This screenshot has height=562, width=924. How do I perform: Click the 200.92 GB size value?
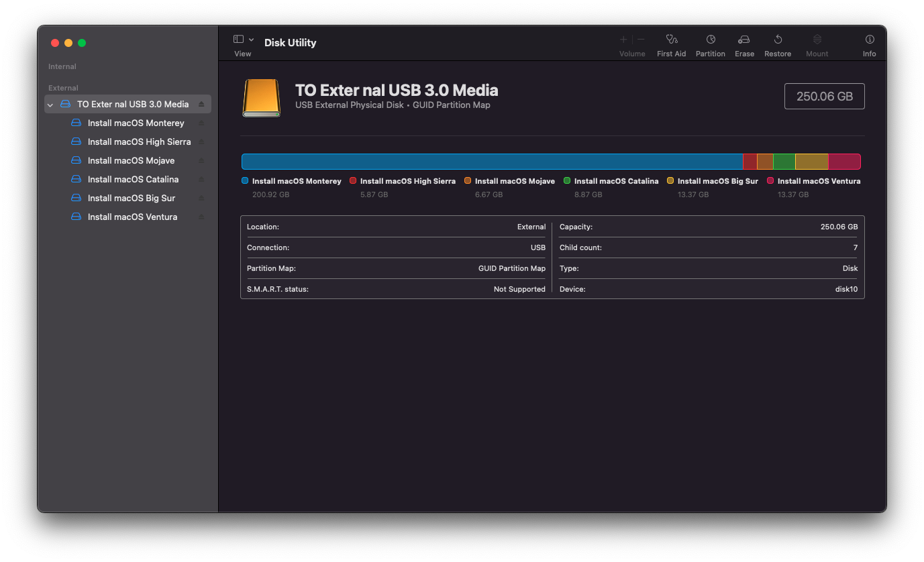pyautogui.click(x=271, y=194)
